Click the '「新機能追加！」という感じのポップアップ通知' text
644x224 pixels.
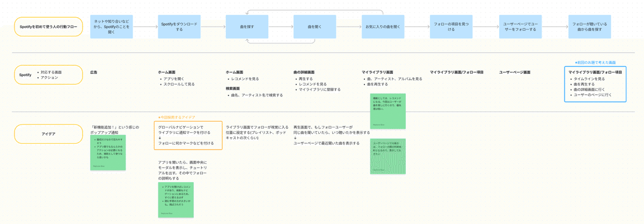coord(116,130)
